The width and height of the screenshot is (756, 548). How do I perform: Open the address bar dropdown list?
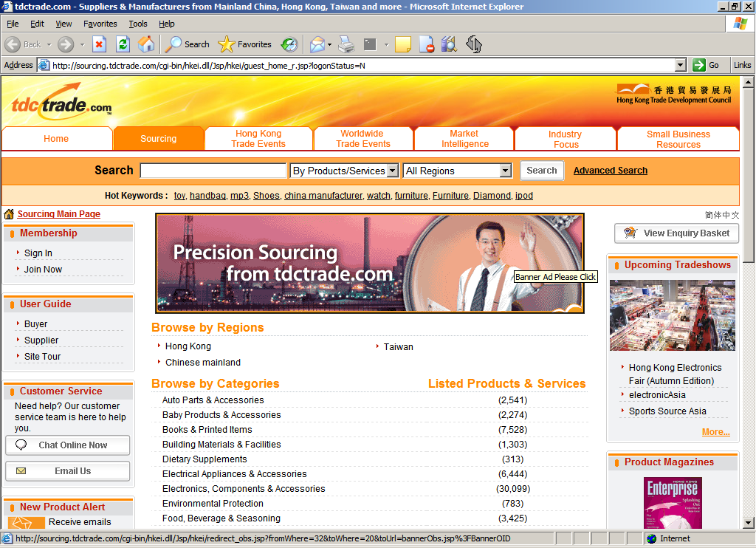point(680,65)
